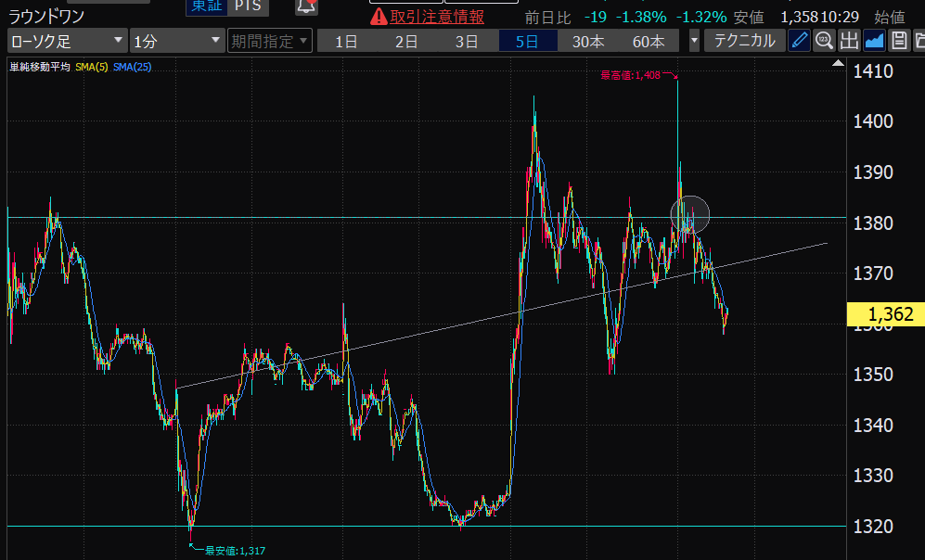
Task: Open the alert bell notification icon
Action: pyautogui.click(x=306, y=6)
